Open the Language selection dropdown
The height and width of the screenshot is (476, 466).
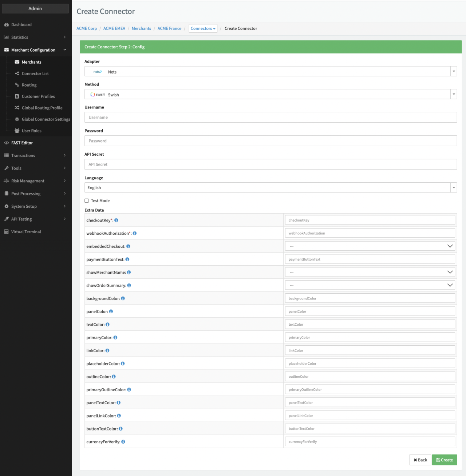[270, 188]
